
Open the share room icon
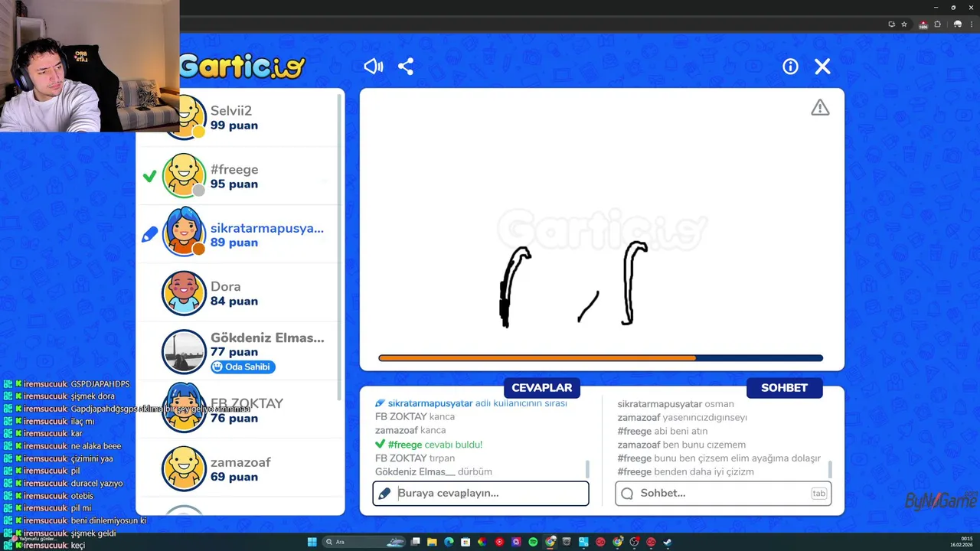pos(406,67)
